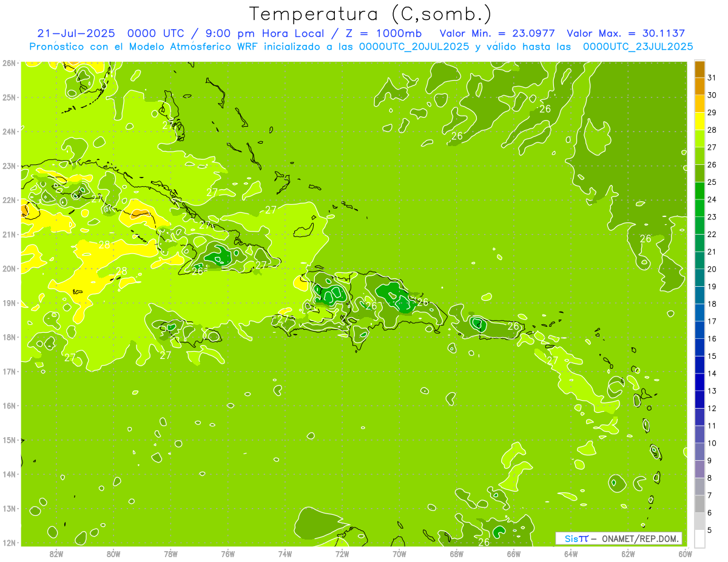Click the "22N" latitude axis label
The image size is (728, 562).
coord(8,200)
